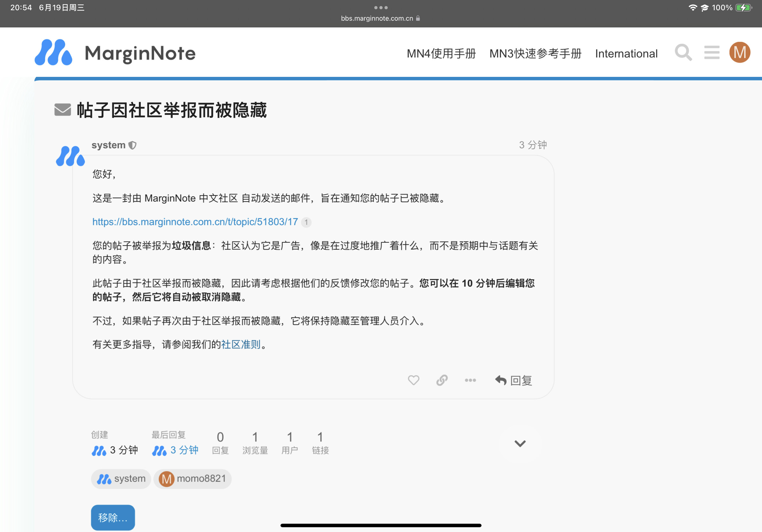
Task: Click the bold text 垃圾信息
Action: click(191, 246)
